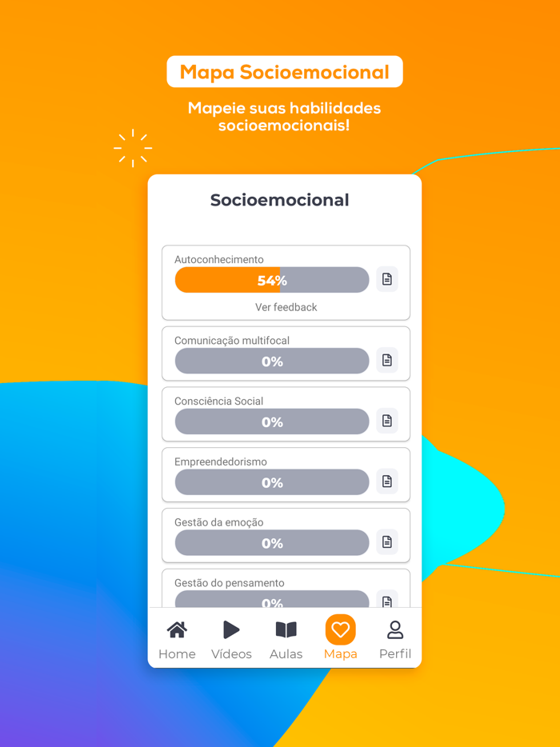Open the Gestão do pensamento document icon

(387, 601)
